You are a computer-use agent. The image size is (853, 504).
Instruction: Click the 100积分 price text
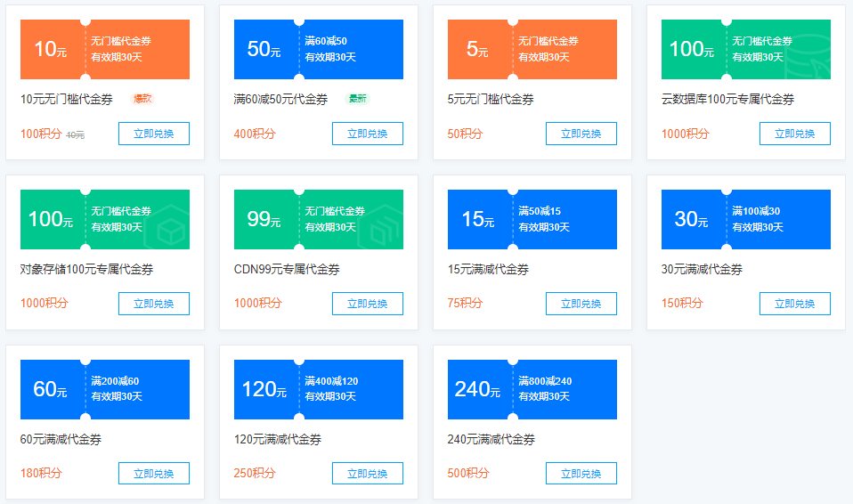click(41, 134)
